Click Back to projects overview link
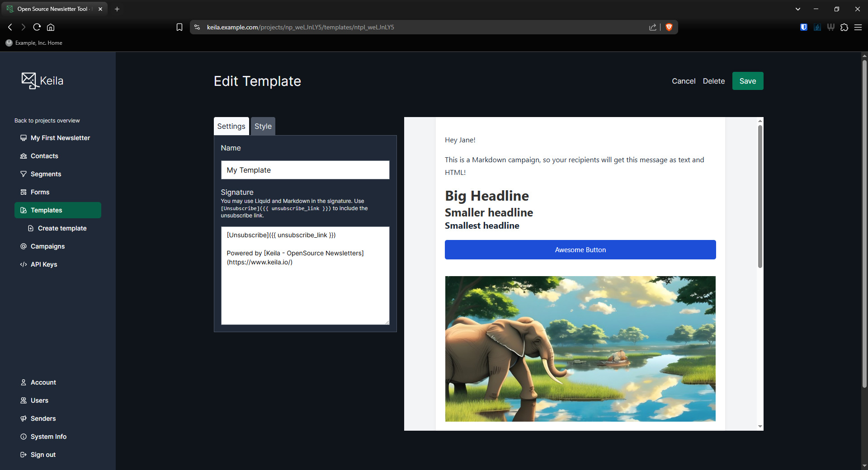Screen dimensions: 868x470 coord(47,121)
